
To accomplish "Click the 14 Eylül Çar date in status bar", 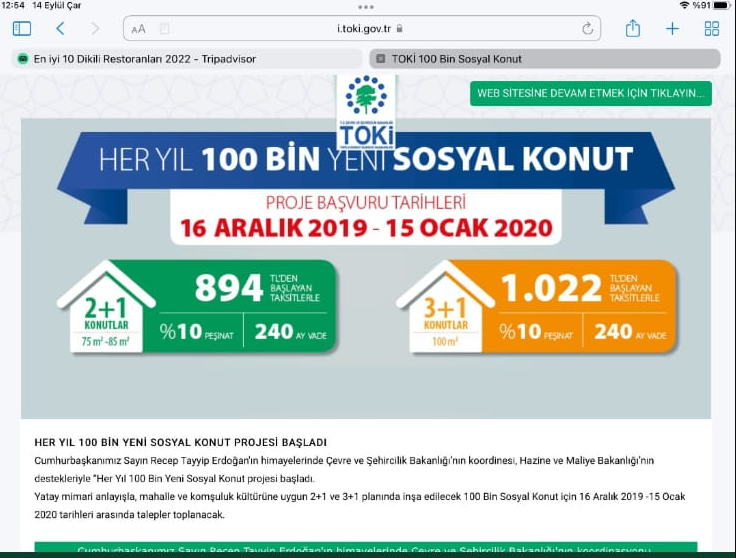I will point(56,5).
